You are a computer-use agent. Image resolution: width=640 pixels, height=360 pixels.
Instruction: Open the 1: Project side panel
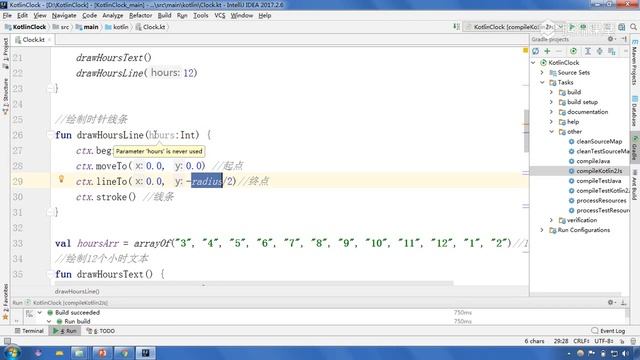[5, 53]
